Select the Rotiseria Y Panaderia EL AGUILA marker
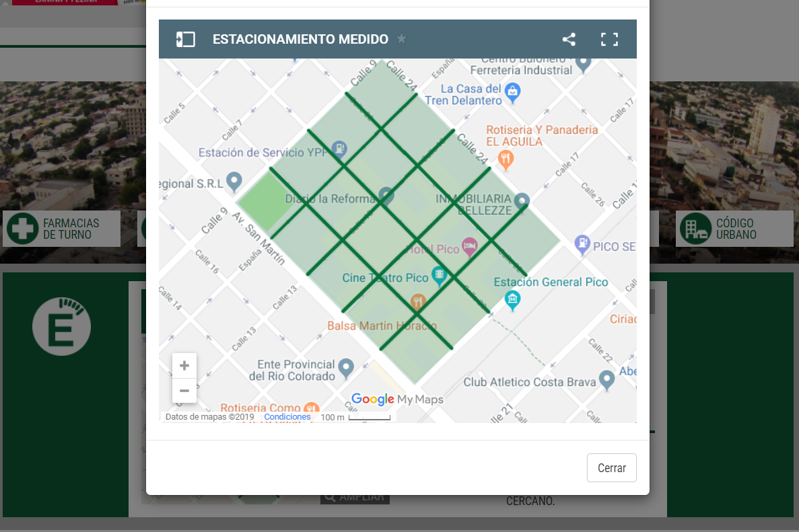The height and width of the screenshot is (532, 799). (506, 160)
